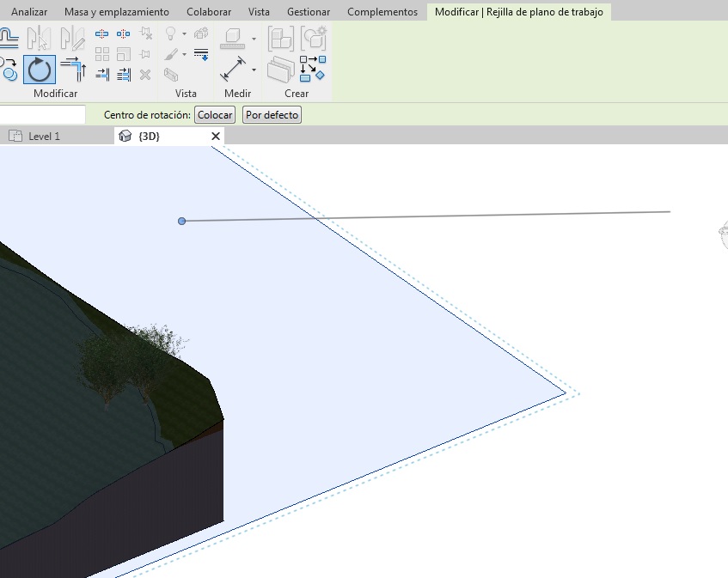Click the Split Element tool
Viewport: 728px width, 578px height.
coord(102,34)
